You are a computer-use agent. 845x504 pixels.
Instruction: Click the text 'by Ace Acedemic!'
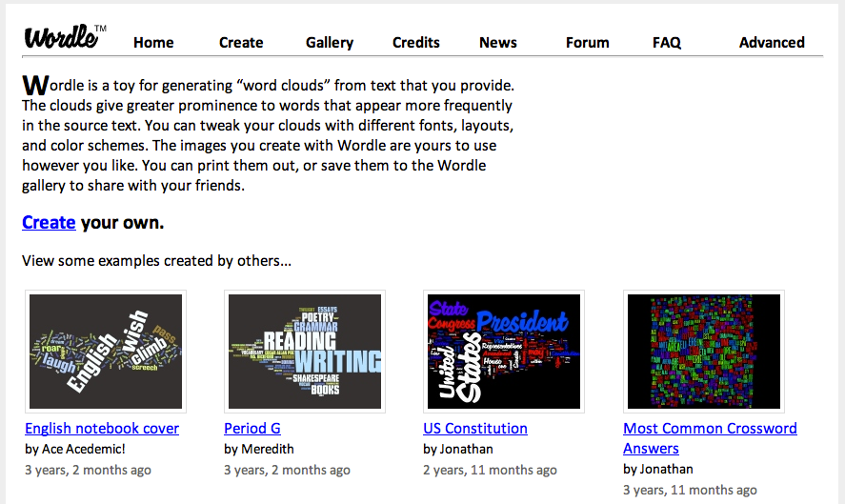coord(75,449)
